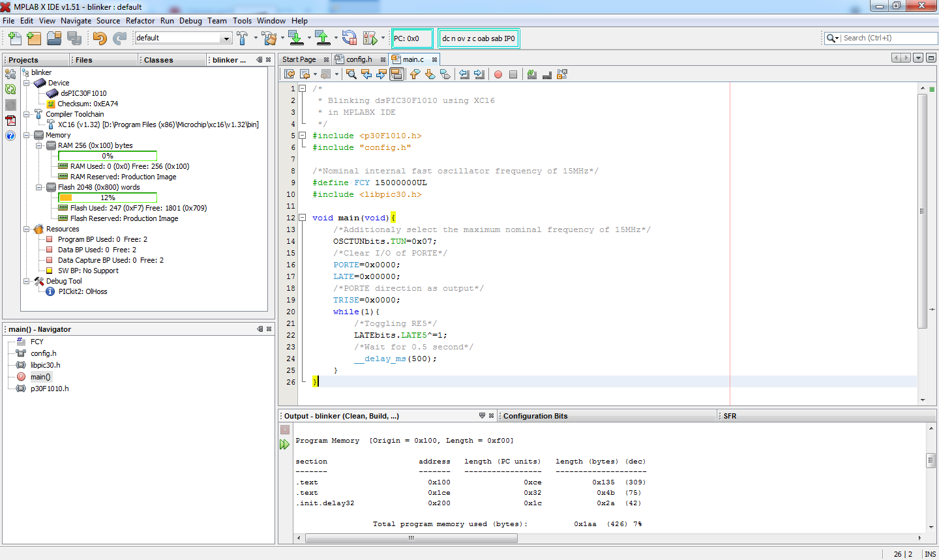The image size is (939, 560).
Task: Toggle the INS insert mode indicator
Action: pos(930,554)
